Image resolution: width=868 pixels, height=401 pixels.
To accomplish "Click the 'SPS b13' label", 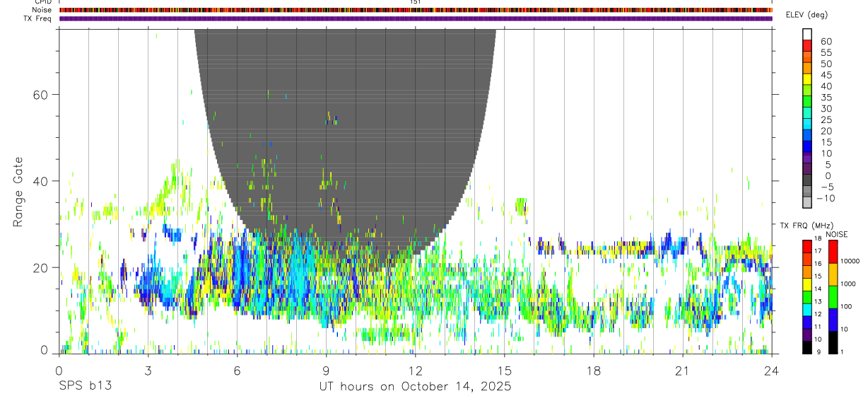I will (86, 386).
